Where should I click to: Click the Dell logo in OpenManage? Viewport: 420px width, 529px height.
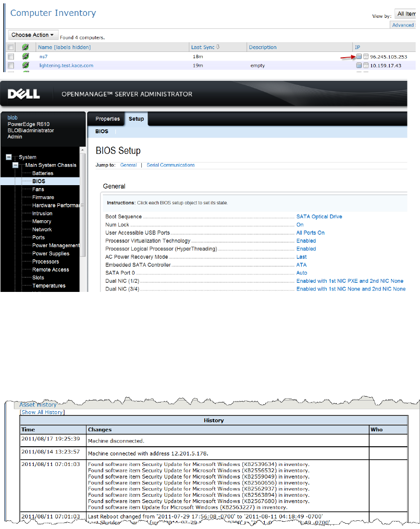click(24, 94)
